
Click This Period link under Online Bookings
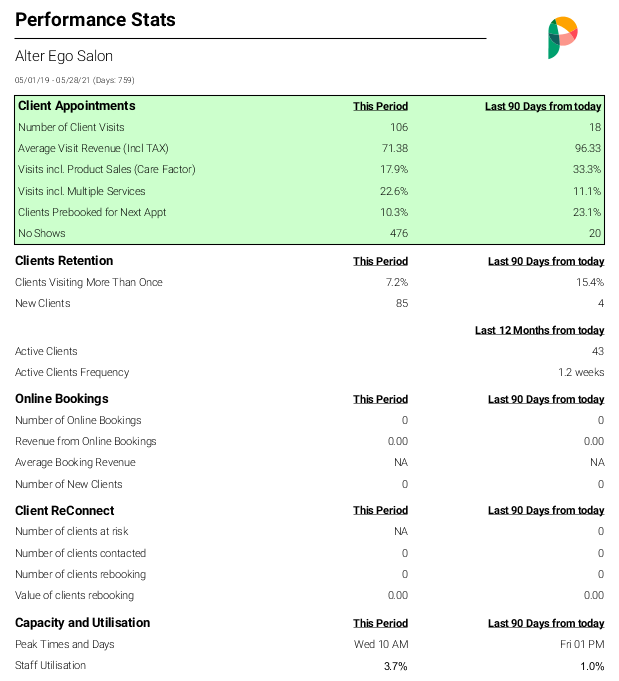(x=380, y=399)
